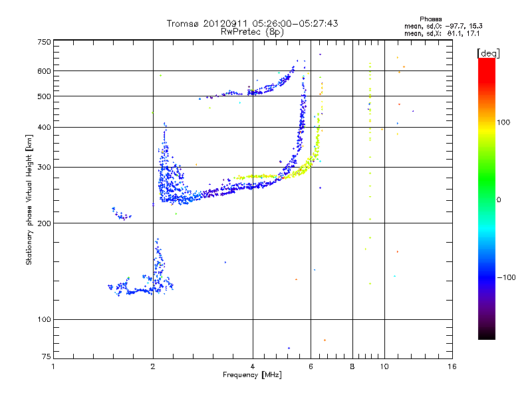Click the small blue trace cluster near 210 km

pos(121,213)
